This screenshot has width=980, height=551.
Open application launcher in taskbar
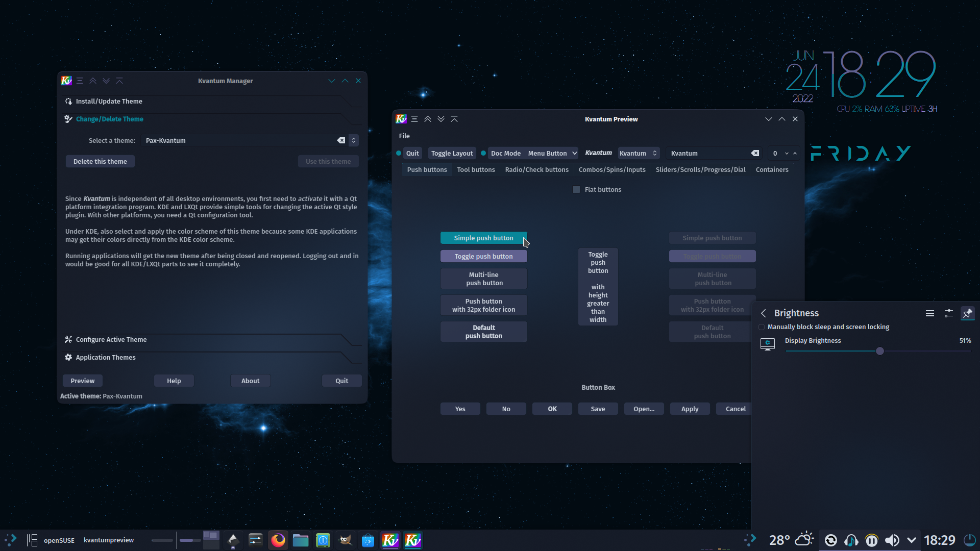[11, 540]
